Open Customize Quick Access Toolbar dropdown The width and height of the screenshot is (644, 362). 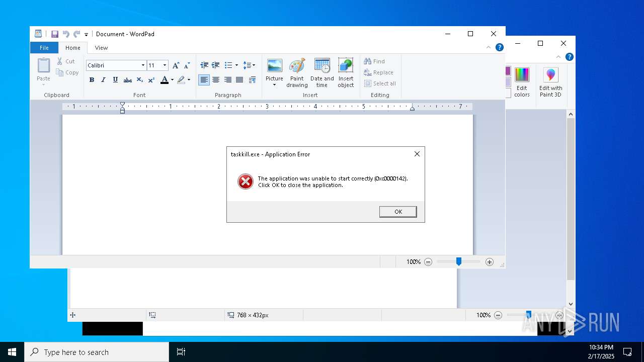pyautogui.click(x=86, y=35)
